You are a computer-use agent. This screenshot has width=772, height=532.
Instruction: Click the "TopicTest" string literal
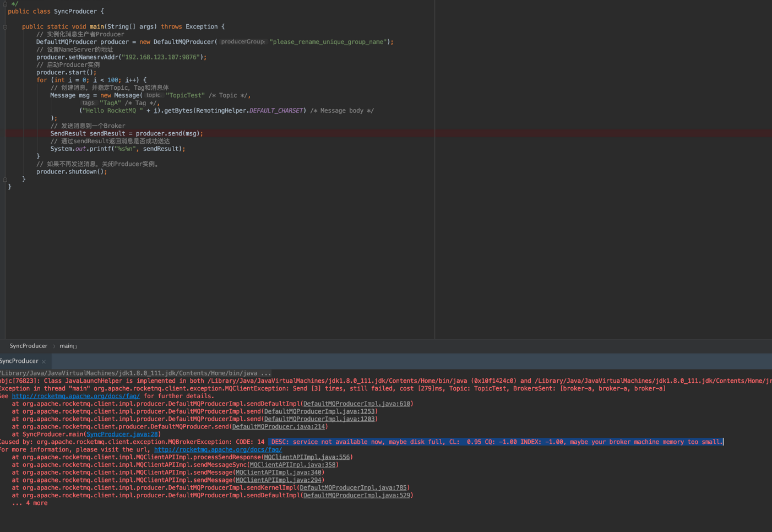click(x=185, y=95)
